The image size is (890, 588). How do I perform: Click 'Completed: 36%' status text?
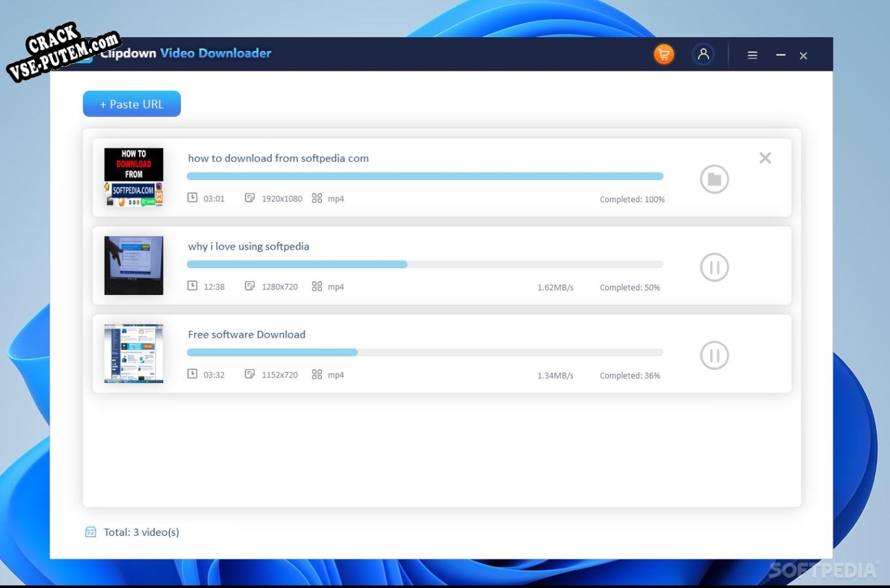pyautogui.click(x=630, y=375)
